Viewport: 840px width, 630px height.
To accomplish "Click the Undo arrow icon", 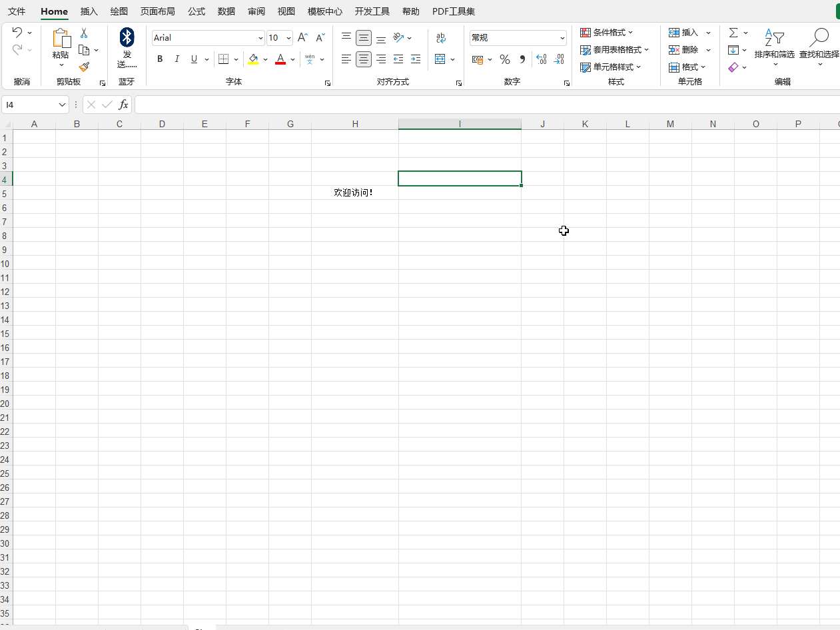I will pos(18,32).
